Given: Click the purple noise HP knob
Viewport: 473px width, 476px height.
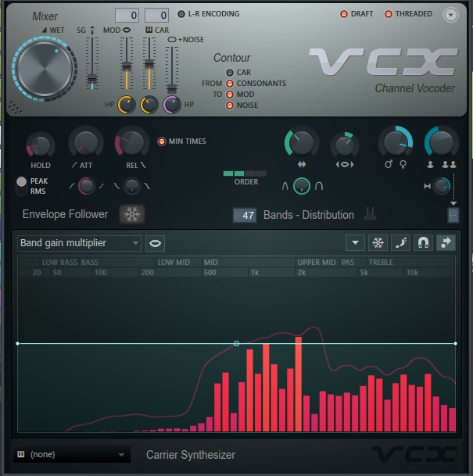Looking at the screenshot, I should click(x=172, y=105).
